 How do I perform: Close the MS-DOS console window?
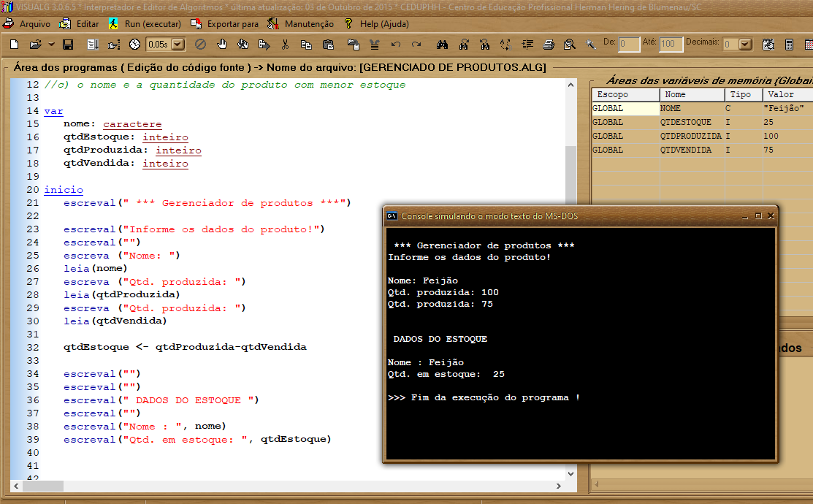[x=771, y=215]
